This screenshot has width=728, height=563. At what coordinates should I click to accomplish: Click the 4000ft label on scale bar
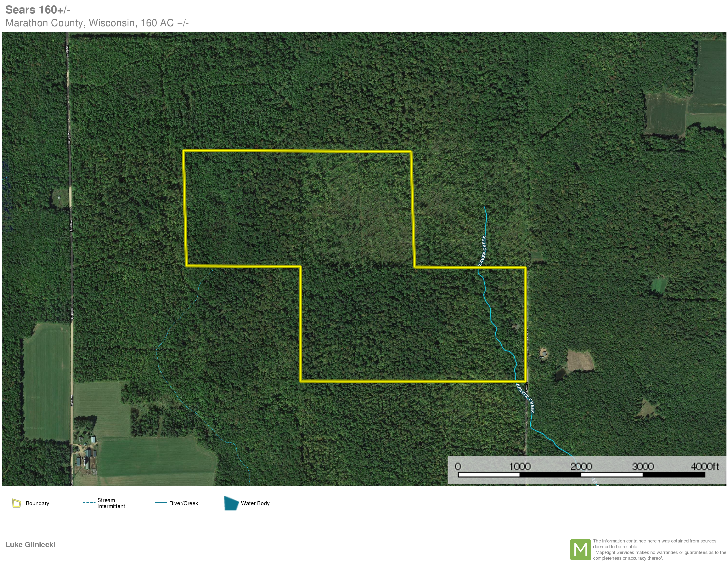(705, 466)
